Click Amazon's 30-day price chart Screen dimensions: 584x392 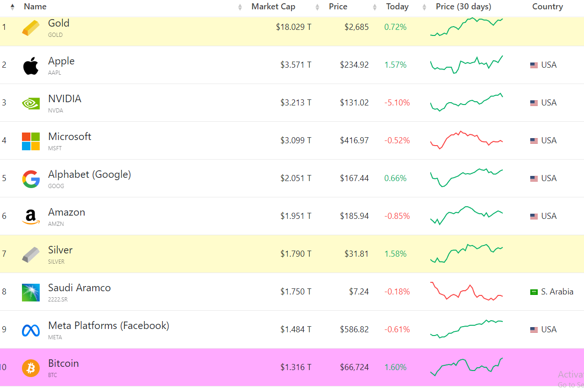point(466,216)
